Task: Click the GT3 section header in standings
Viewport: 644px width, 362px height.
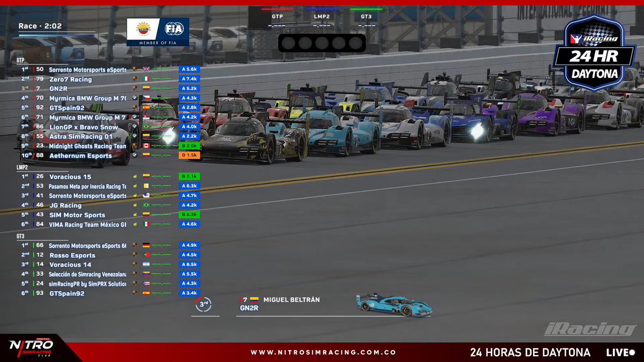Action: coord(20,236)
